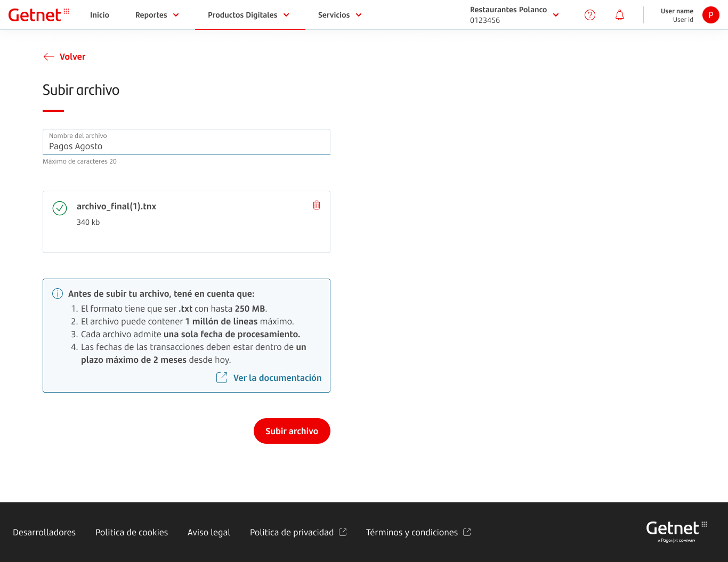This screenshot has height=562, width=728.
Task: Expand the Productos Digitales menu
Action: (x=249, y=15)
